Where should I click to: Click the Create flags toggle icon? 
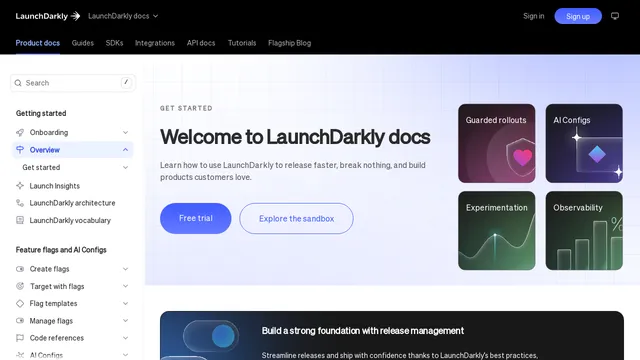point(20,269)
